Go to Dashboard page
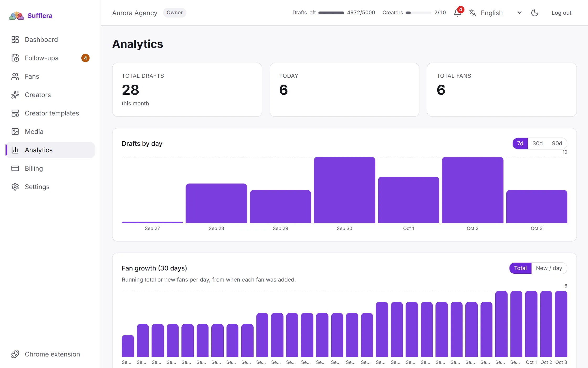 pyautogui.click(x=50, y=40)
